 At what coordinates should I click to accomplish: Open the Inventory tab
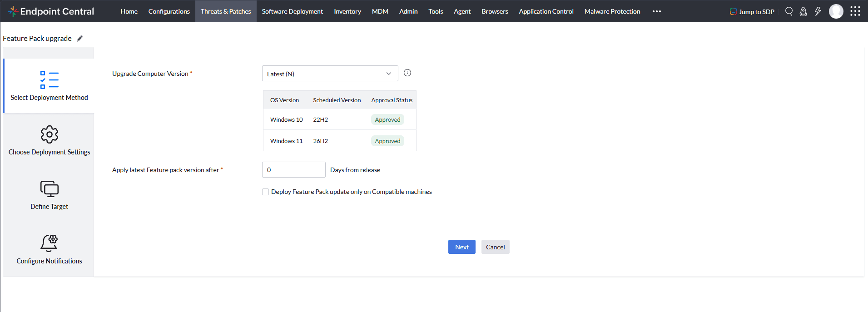pos(347,11)
